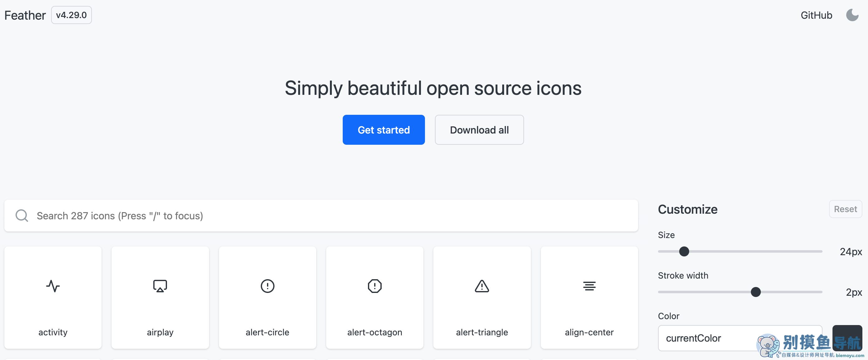
Task: Open the GitHub link
Action: [x=816, y=15]
